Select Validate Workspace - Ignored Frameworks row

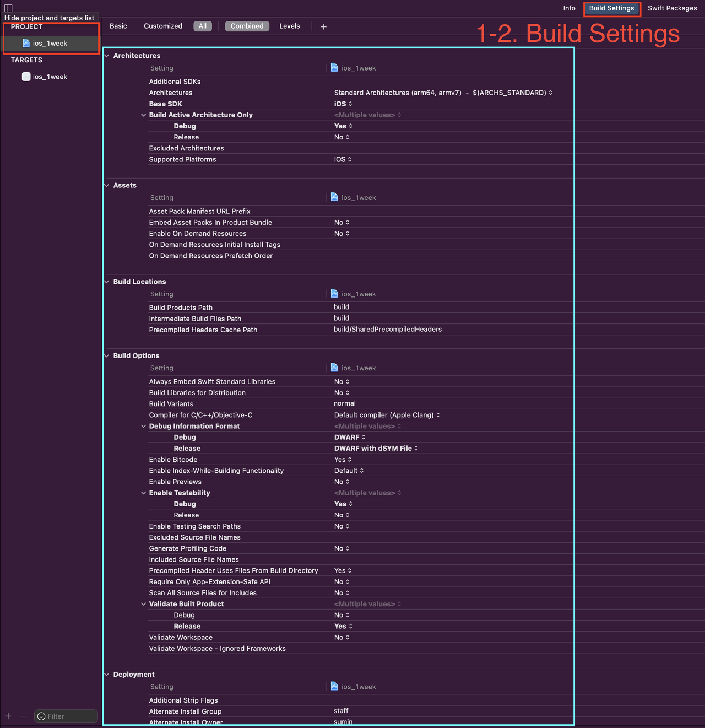(360, 649)
